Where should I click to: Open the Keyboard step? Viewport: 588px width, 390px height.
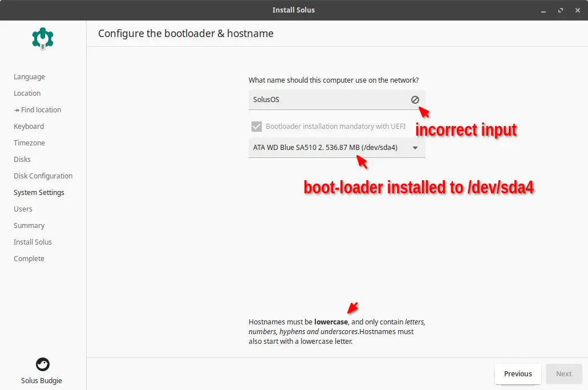(x=29, y=127)
